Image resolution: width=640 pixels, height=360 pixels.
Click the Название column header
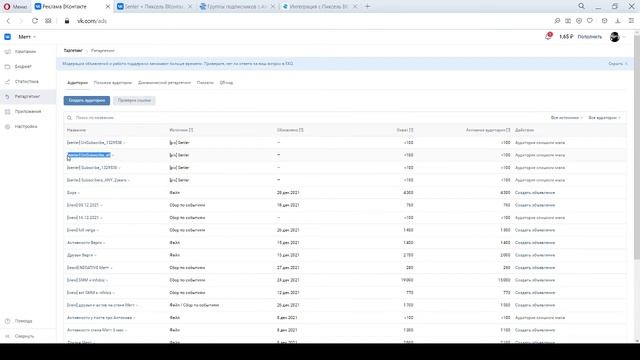76,130
